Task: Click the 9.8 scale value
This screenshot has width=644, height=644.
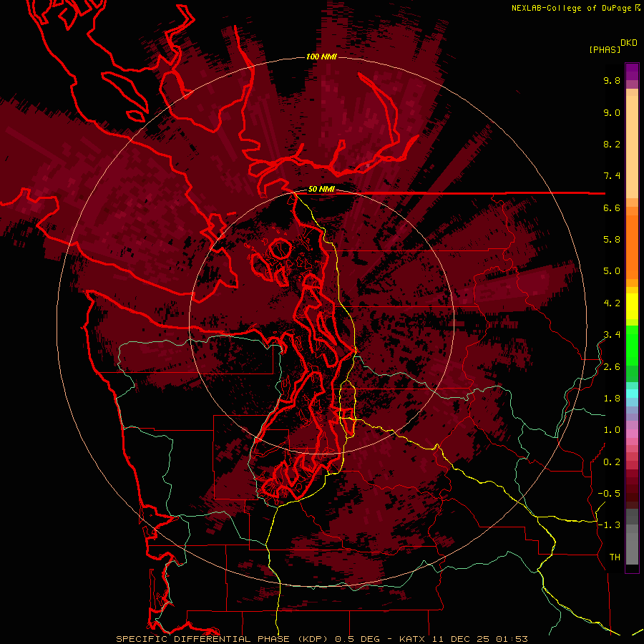Action: (612, 80)
